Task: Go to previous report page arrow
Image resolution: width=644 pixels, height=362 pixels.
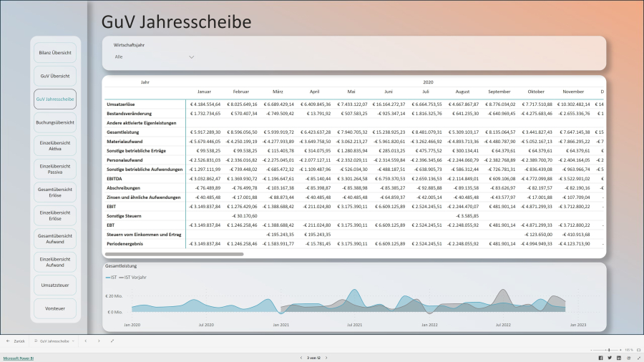Action: point(300,357)
